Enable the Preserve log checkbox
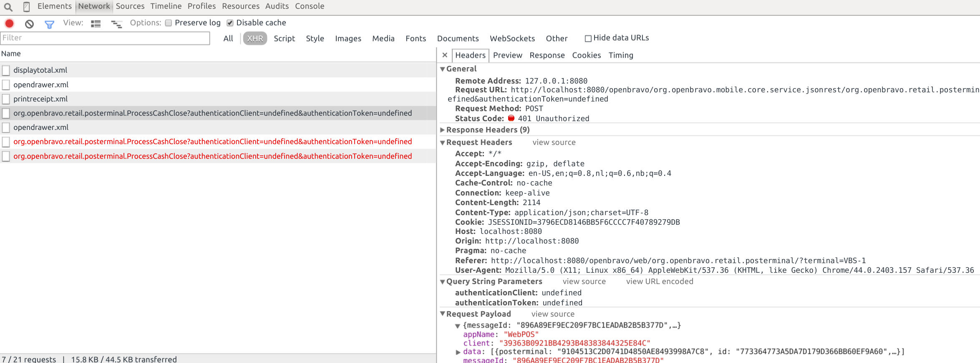The width and height of the screenshot is (980, 363). pyautogui.click(x=169, y=23)
